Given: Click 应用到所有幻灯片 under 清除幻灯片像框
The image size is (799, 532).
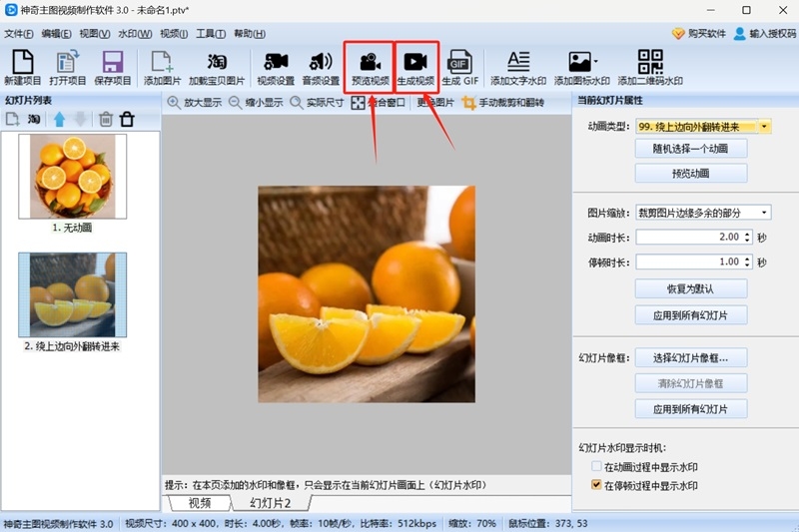Looking at the screenshot, I should [691, 409].
